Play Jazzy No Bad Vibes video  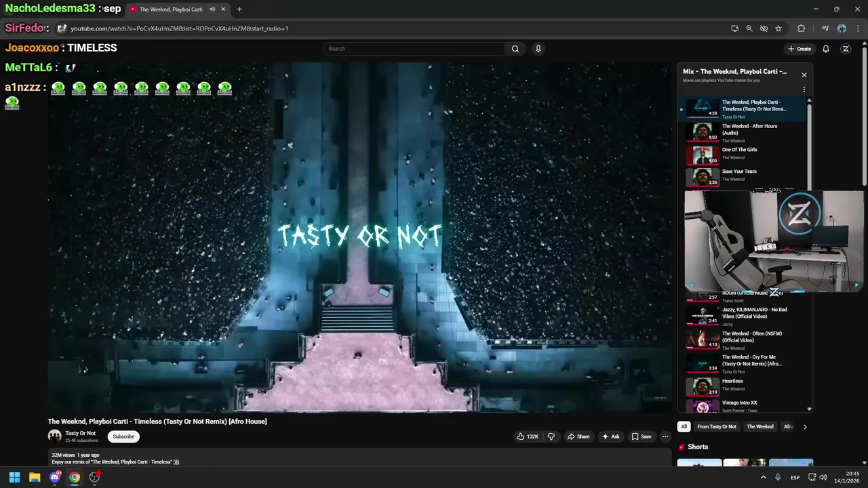click(742, 317)
